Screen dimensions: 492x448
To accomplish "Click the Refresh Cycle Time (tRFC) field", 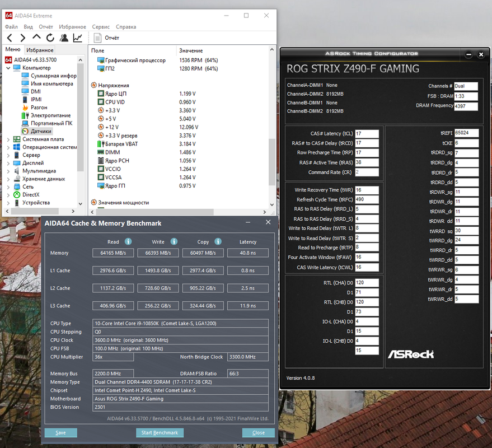I will [367, 200].
